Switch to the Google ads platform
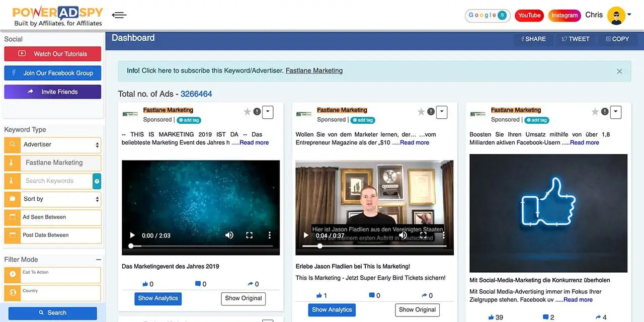This screenshot has width=644, height=322. 488,16
